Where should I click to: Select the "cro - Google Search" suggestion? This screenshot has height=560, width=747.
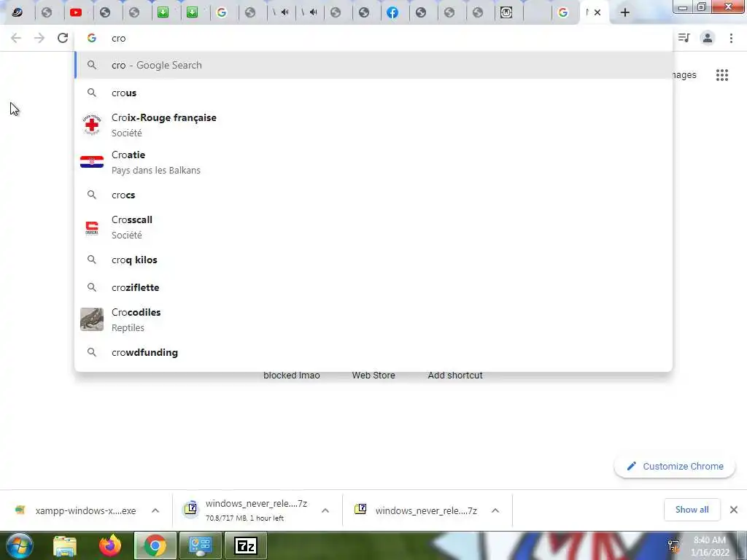point(374,65)
